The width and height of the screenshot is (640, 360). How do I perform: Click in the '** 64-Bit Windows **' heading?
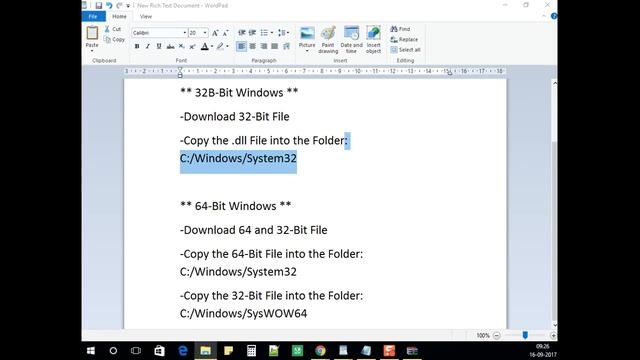236,206
